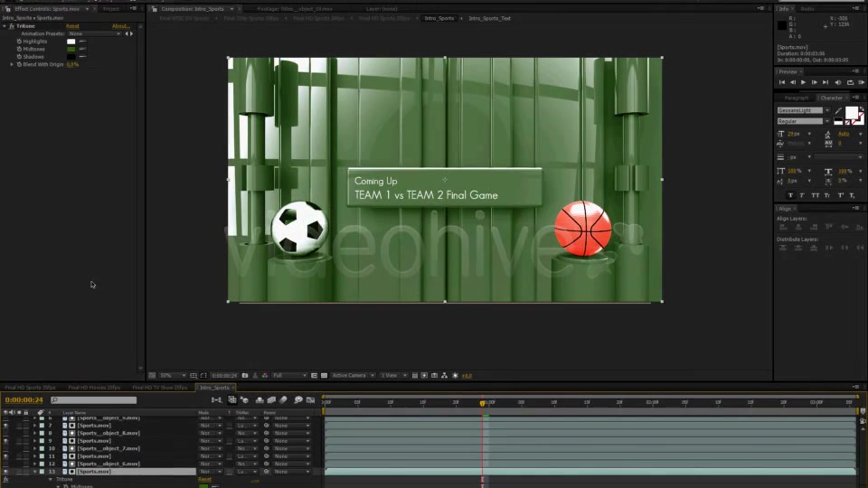Image resolution: width=868 pixels, height=488 pixels.
Task: Switch to the Paragraph panel tab
Action: tap(796, 98)
